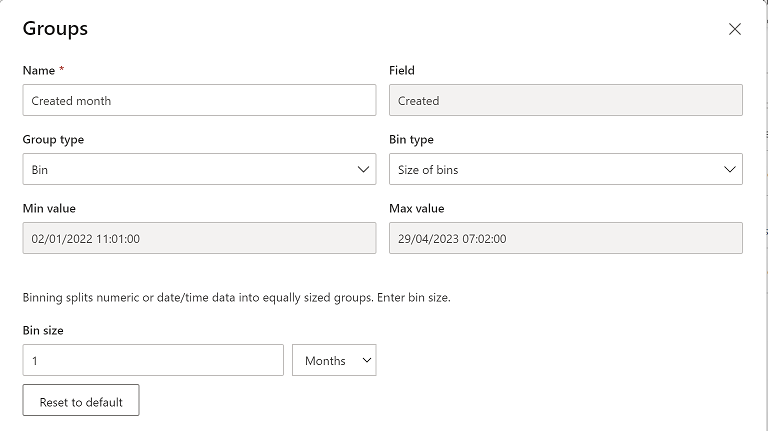Click the "Group type" label
The width and height of the screenshot is (768, 431).
(53, 139)
